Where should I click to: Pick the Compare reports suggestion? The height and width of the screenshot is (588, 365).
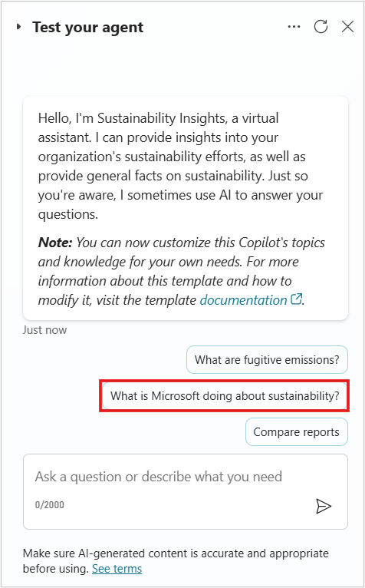pyautogui.click(x=297, y=431)
